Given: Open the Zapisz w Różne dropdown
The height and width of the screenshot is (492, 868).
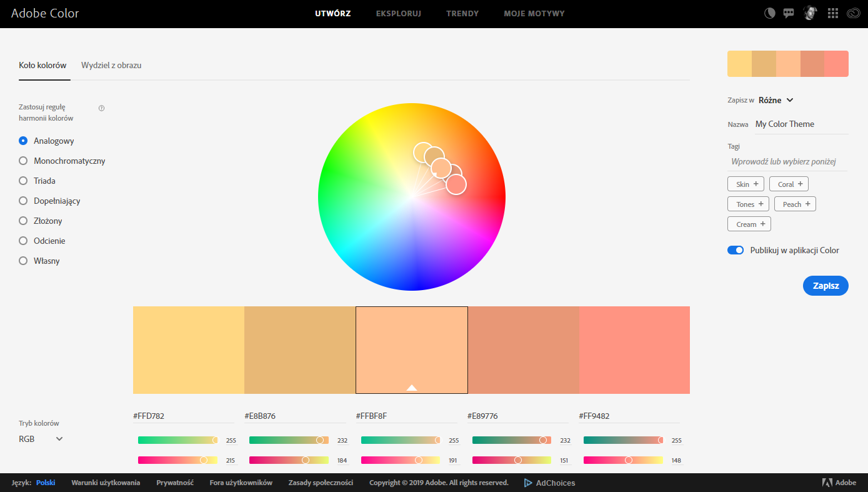Looking at the screenshot, I should (x=776, y=100).
